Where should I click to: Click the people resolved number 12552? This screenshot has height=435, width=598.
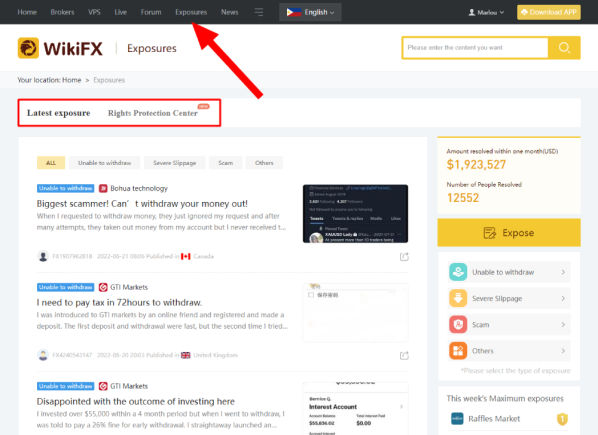463,198
